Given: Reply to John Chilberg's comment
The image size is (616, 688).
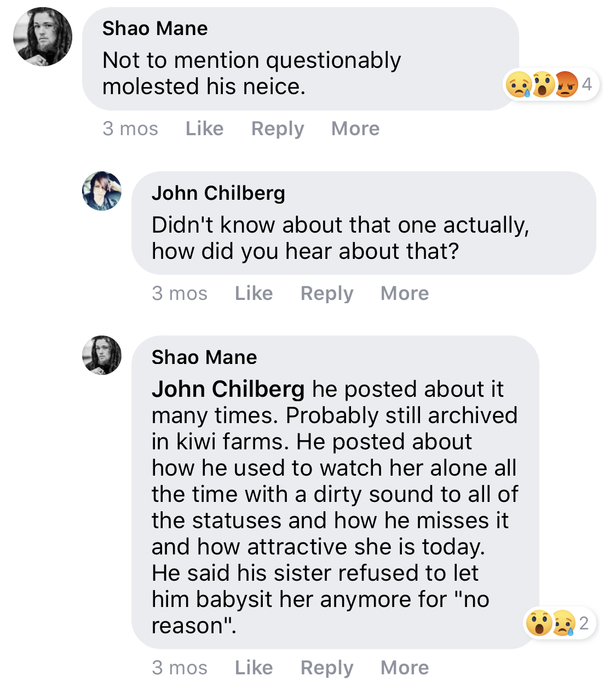Looking at the screenshot, I should (327, 293).
